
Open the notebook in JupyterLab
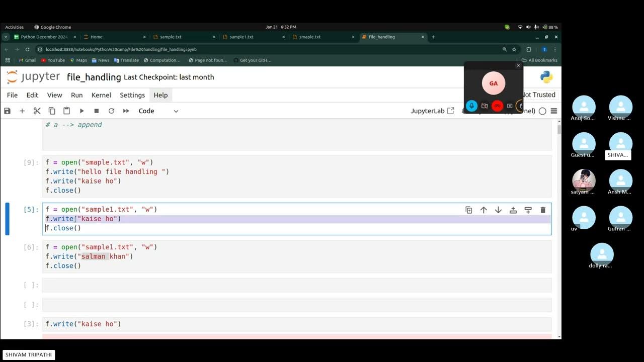(x=432, y=111)
